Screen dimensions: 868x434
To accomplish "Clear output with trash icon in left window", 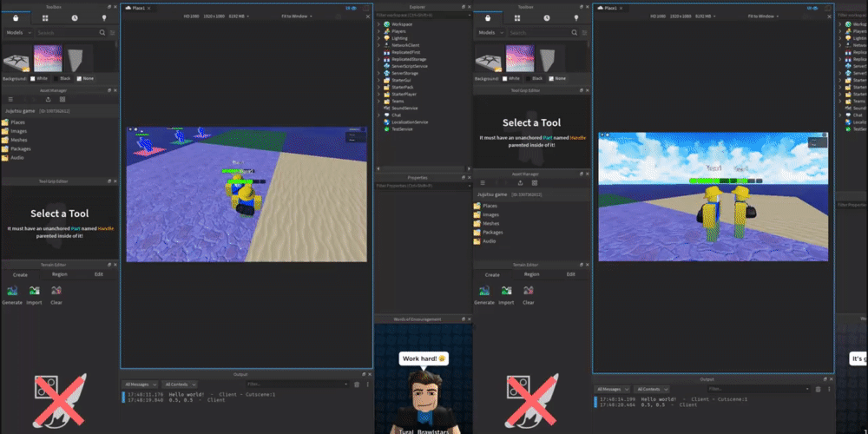I will (x=357, y=385).
